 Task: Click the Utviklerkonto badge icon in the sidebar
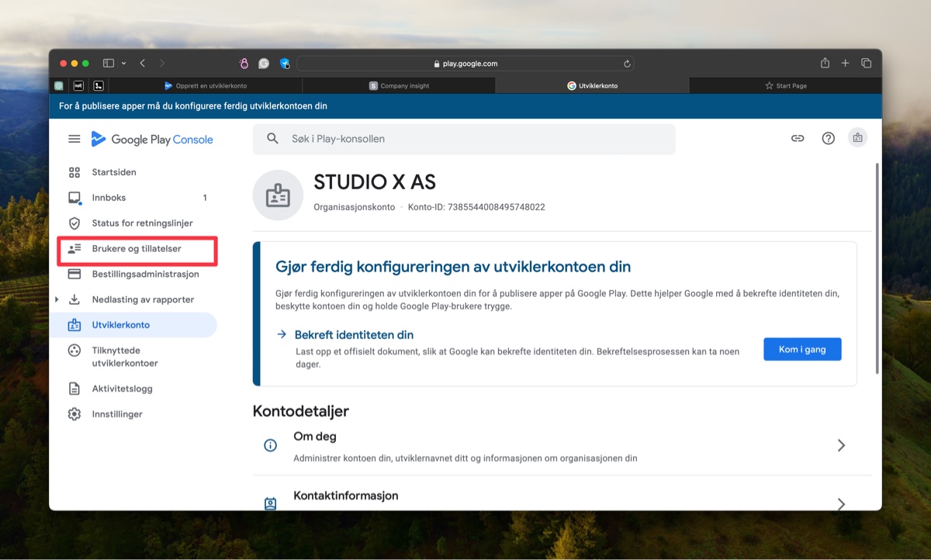(74, 325)
